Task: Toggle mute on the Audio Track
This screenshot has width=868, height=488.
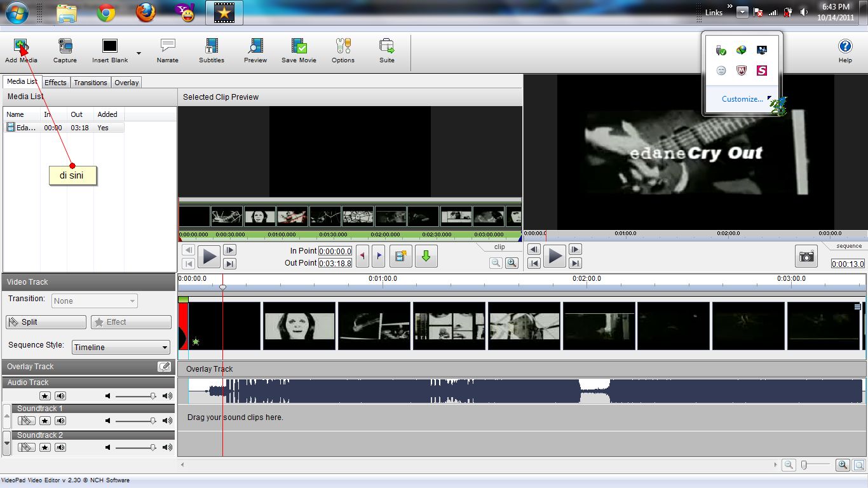Action: click(60, 396)
